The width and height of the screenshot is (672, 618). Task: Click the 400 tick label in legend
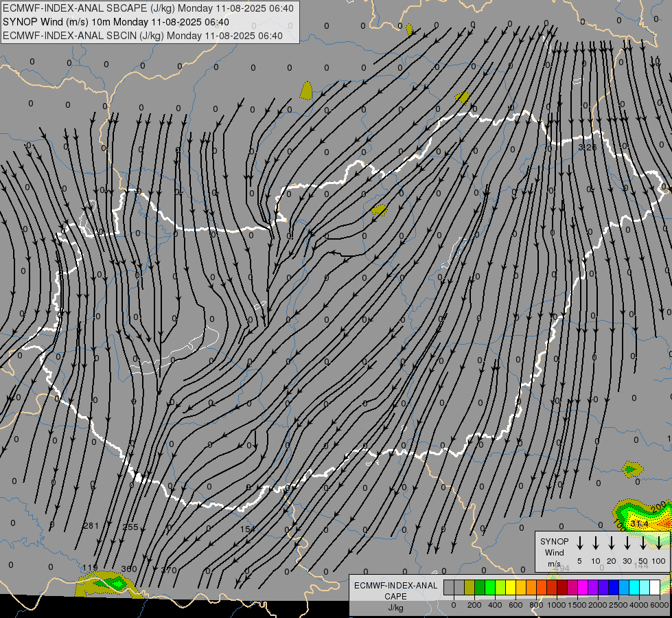click(x=495, y=605)
